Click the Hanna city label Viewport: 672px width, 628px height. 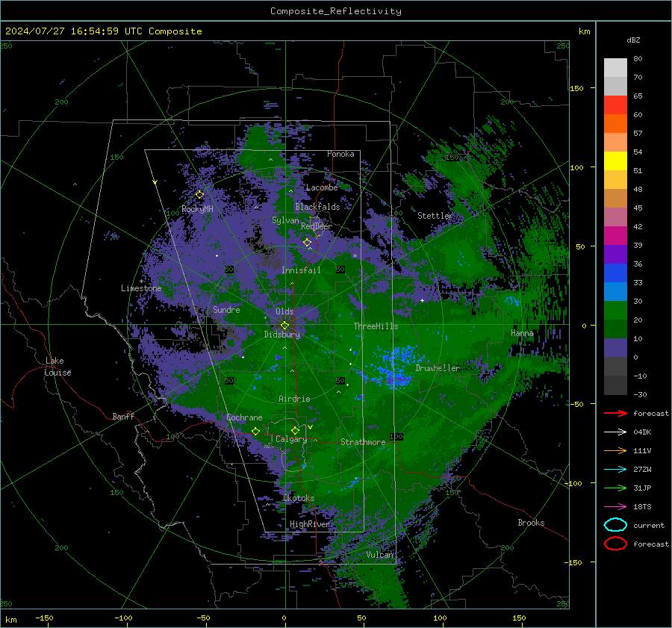click(x=522, y=333)
